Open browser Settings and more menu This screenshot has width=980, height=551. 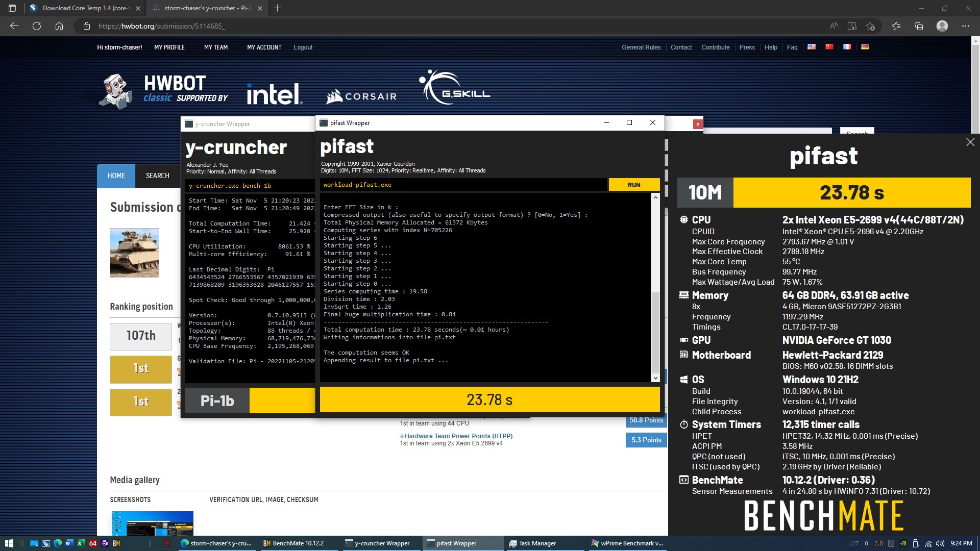(x=966, y=26)
